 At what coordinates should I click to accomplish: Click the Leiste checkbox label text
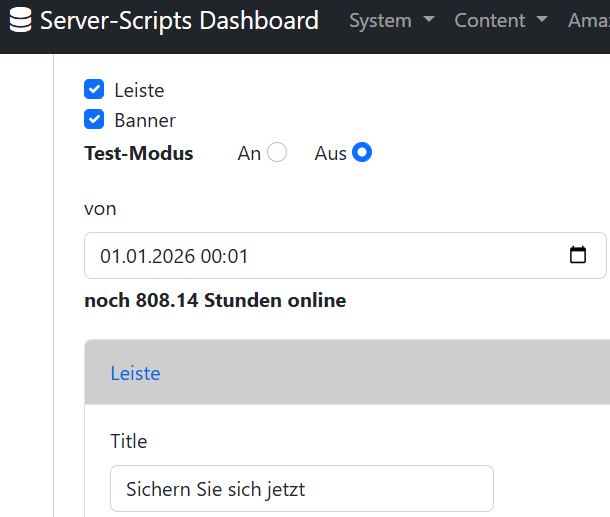click(x=139, y=91)
